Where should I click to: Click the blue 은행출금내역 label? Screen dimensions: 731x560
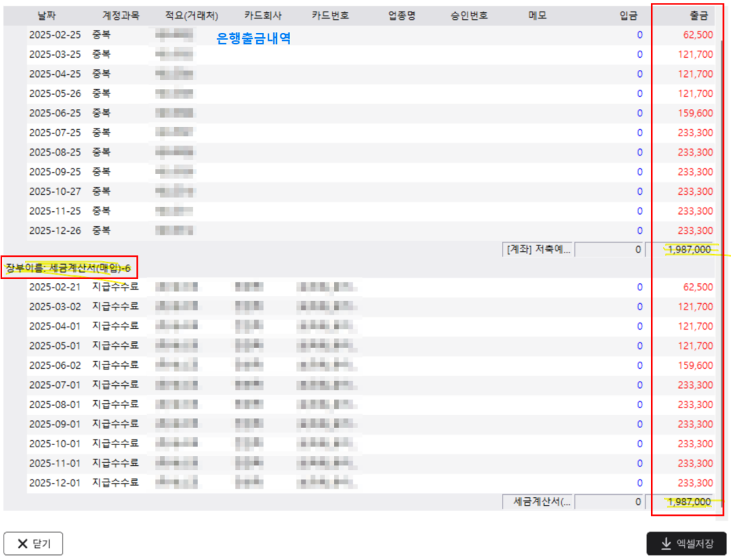tap(253, 39)
